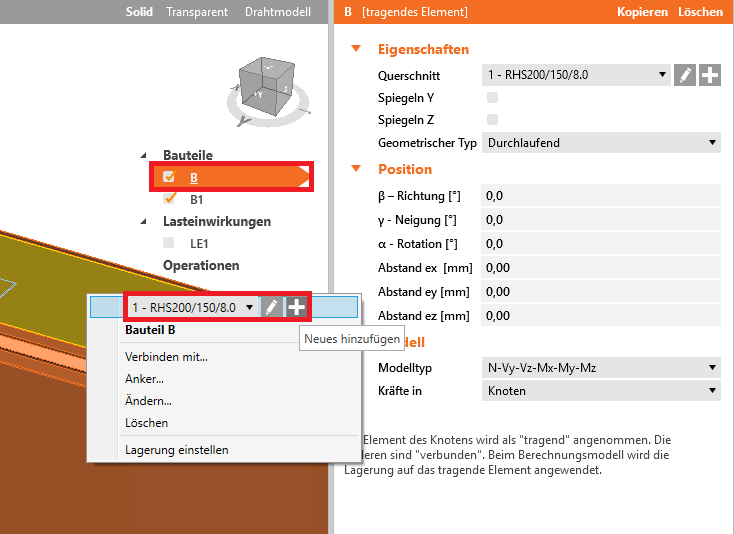Screen dimensions: 734x534
Task: Switch view to Transparent
Action: (x=197, y=12)
